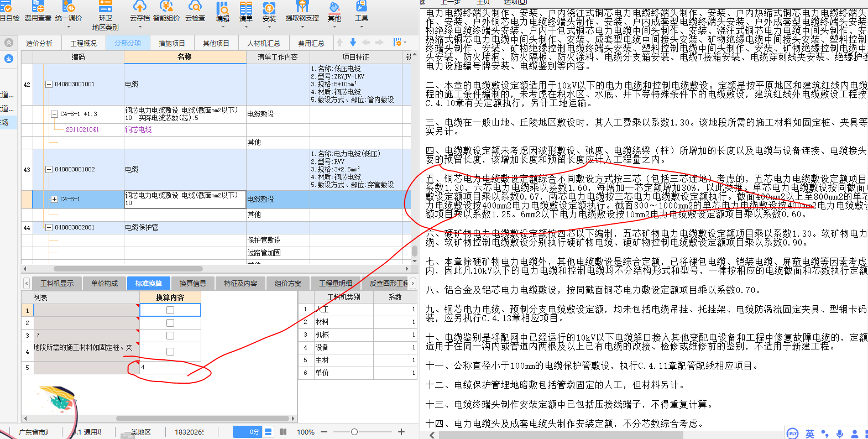Click the column settings gear icon
The width and height of the screenshot is (868, 439).
(397, 43)
